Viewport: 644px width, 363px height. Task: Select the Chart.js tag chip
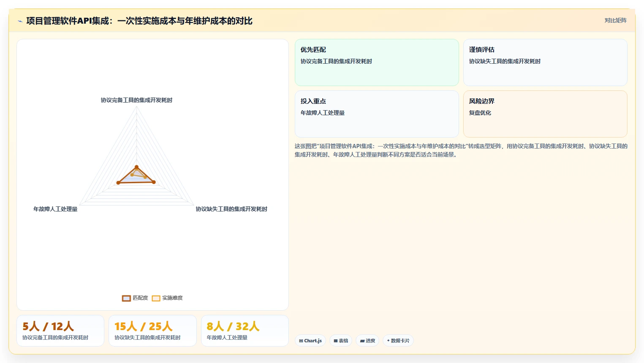tap(310, 341)
